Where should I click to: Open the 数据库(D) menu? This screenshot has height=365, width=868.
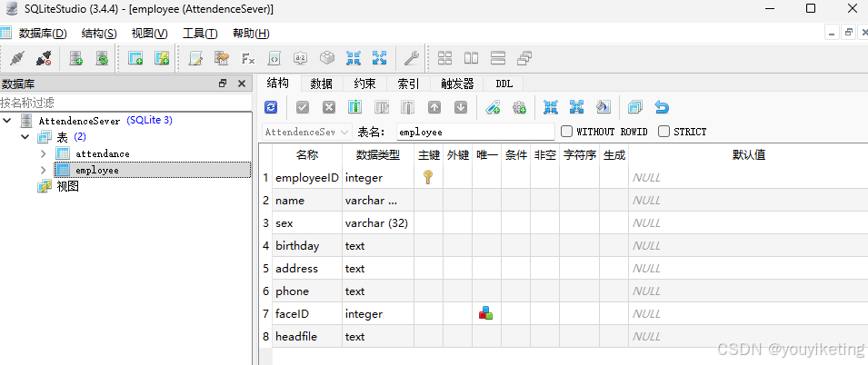(43, 34)
